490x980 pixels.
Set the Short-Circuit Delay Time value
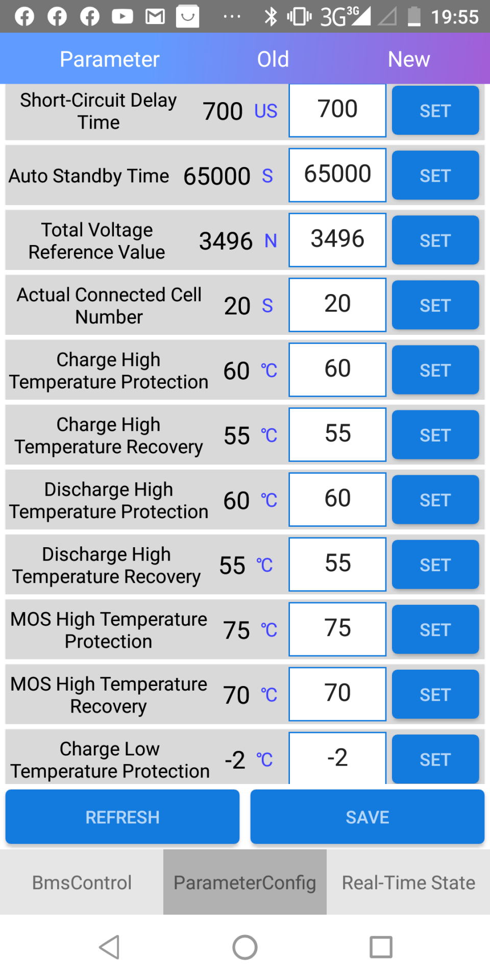[435, 111]
